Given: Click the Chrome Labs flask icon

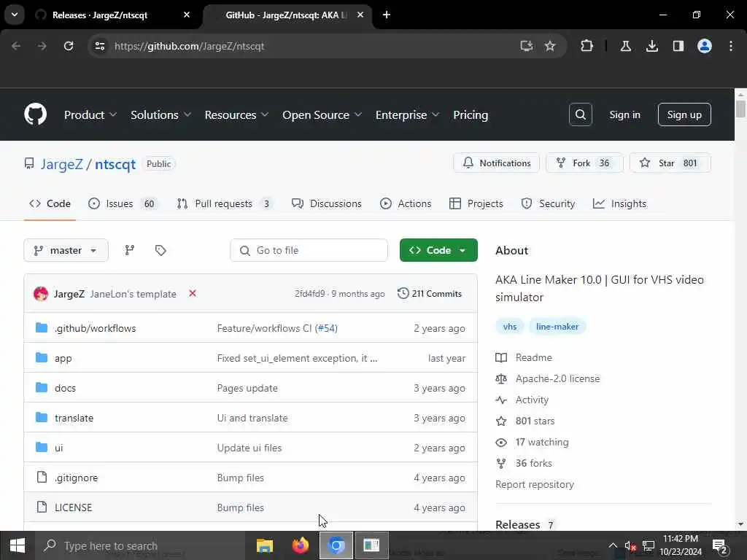Looking at the screenshot, I should tap(625, 46).
